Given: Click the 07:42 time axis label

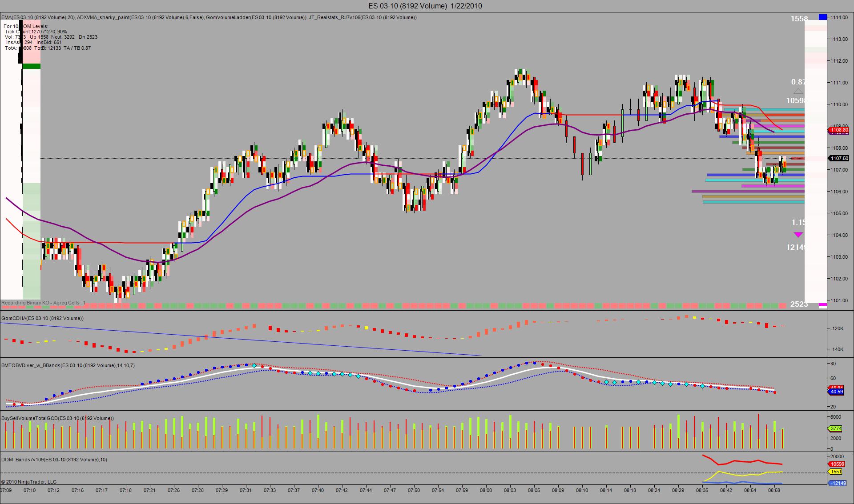Looking at the screenshot, I should pyautogui.click(x=342, y=490).
